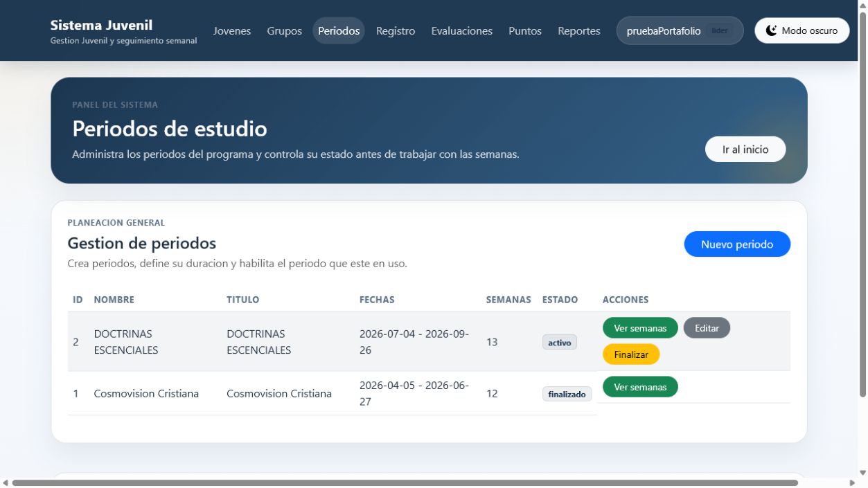This screenshot has width=868, height=488.
Task: Select the Periodos nav tab
Action: click(x=339, y=30)
